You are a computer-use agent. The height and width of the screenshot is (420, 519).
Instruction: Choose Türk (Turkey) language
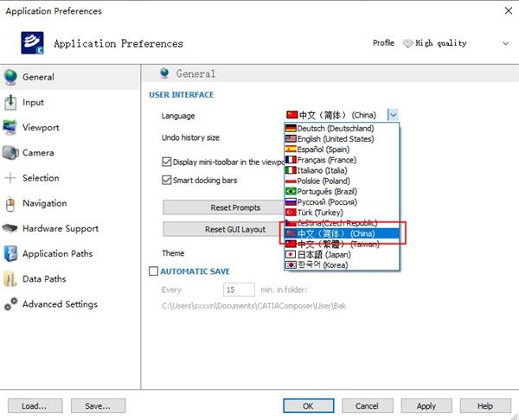[x=342, y=213]
